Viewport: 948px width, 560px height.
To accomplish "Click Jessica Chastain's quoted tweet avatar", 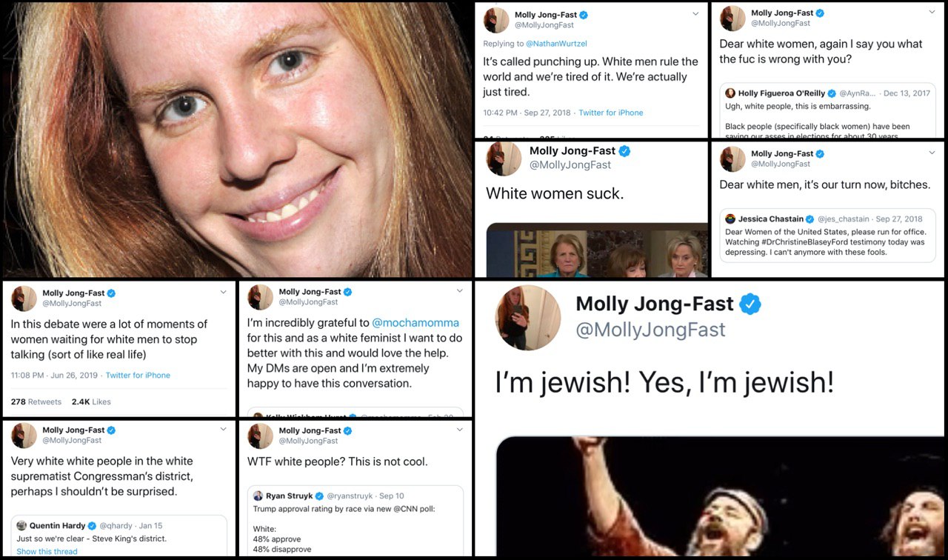I will (730, 219).
